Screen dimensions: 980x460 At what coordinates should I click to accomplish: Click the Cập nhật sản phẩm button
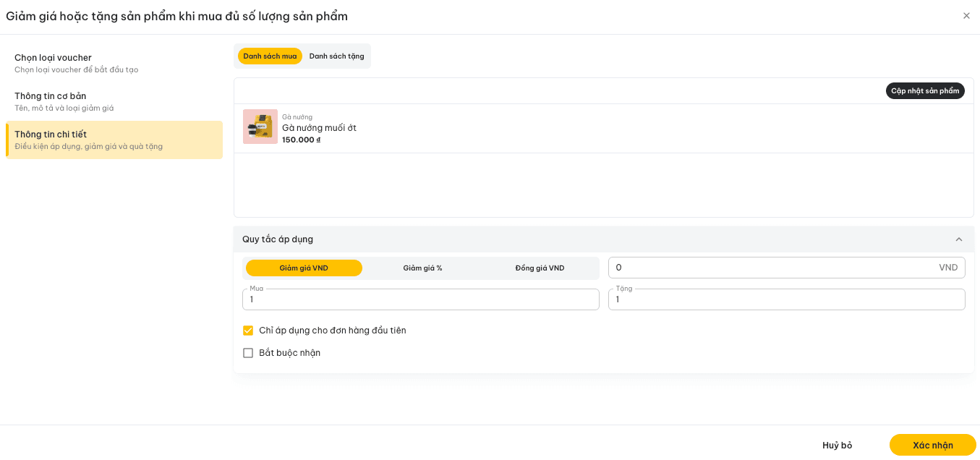(925, 91)
